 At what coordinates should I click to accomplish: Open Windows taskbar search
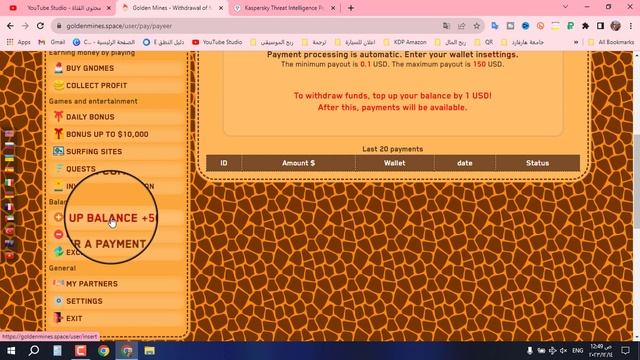click(34, 350)
